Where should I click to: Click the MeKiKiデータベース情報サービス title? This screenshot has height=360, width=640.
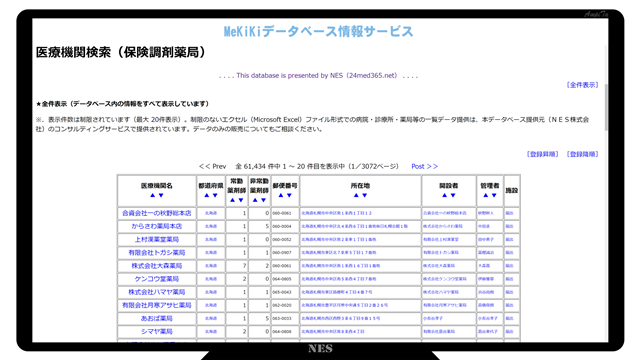(318, 31)
